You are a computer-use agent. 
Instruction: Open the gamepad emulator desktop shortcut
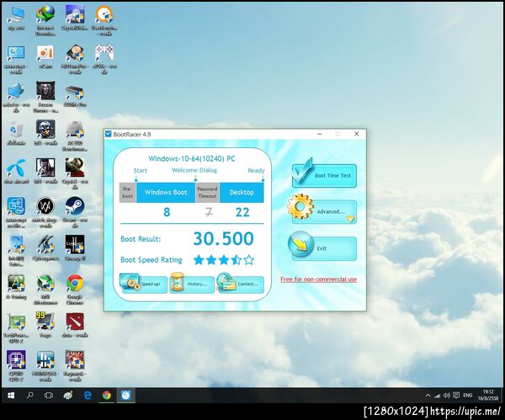[104, 59]
